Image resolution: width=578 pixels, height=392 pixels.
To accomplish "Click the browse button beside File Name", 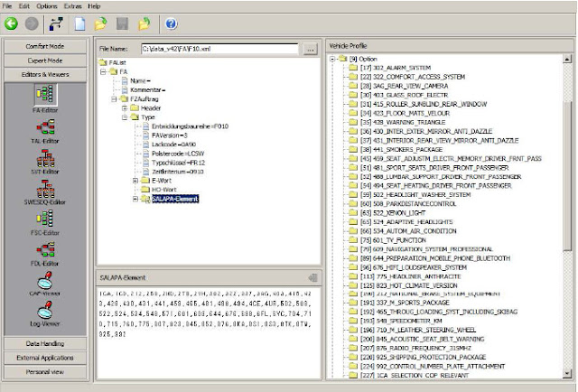I will click(311, 49).
